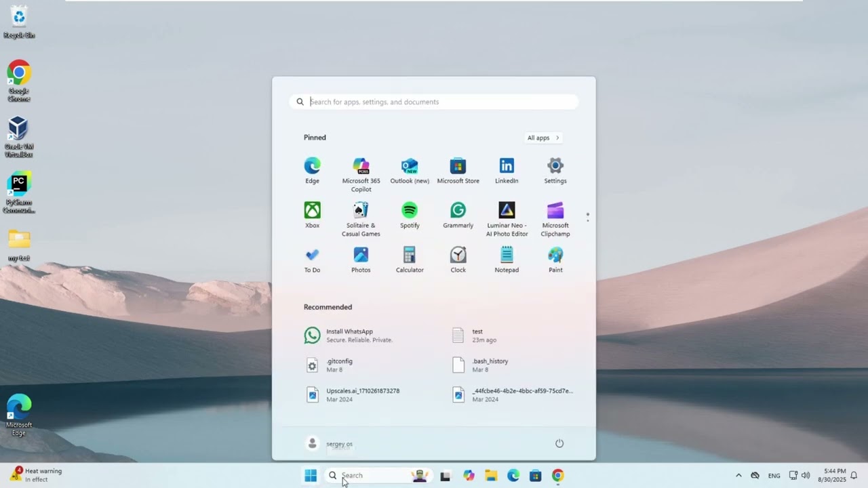Show hidden system tray icons

pos(738,476)
